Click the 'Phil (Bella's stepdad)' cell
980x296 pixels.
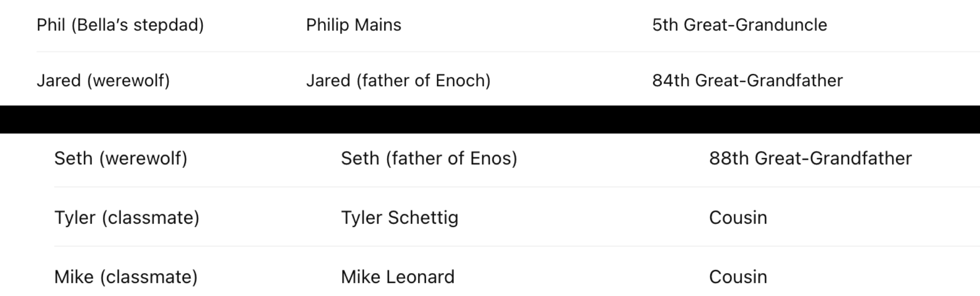(x=120, y=25)
